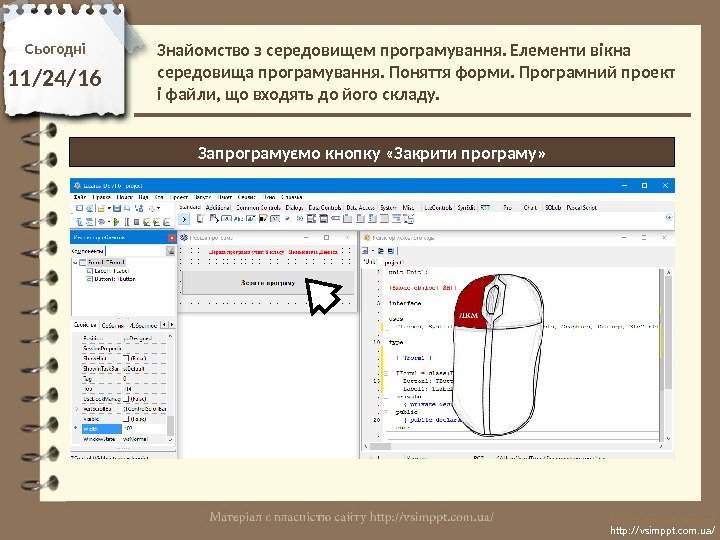The image size is (720, 540).
Task: Pick the TLabel (Abc) component in palette
Action: click(238, 219)
